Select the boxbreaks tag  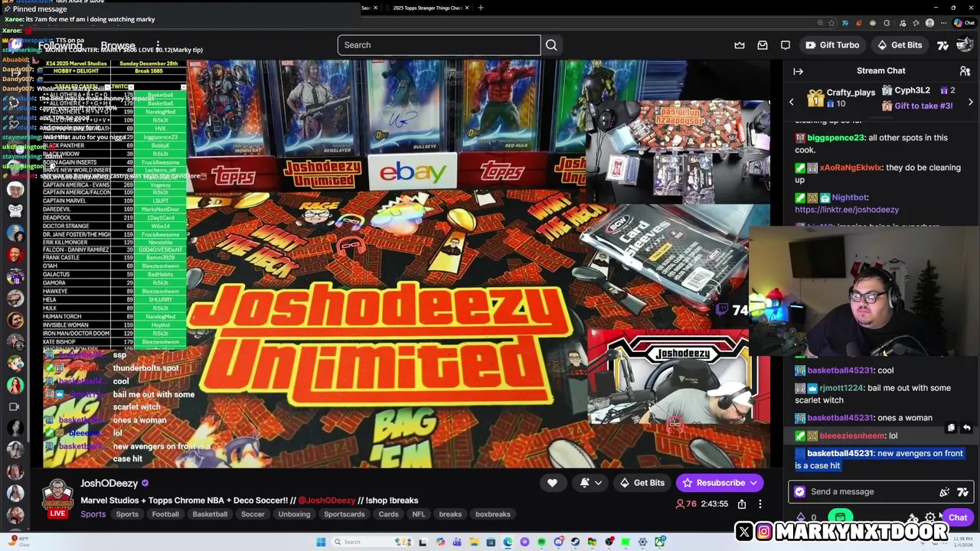pyautogui.click(x=493, y=514)
